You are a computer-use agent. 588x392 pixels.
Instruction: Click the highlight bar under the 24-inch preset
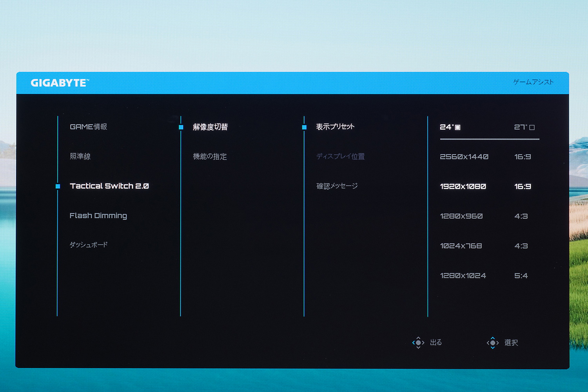coord(489,138)
